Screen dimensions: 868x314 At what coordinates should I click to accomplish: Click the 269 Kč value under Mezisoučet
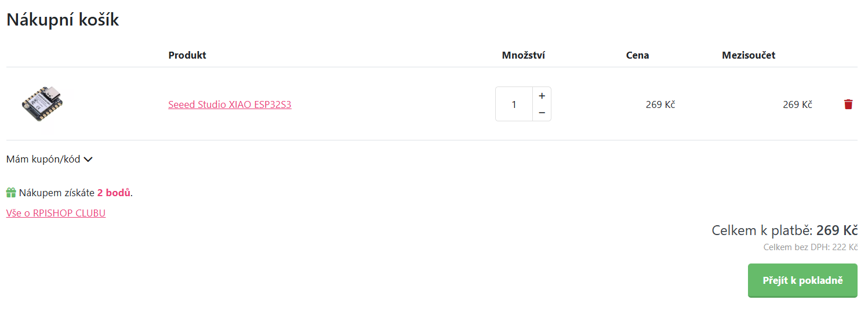tap(797, 104)
